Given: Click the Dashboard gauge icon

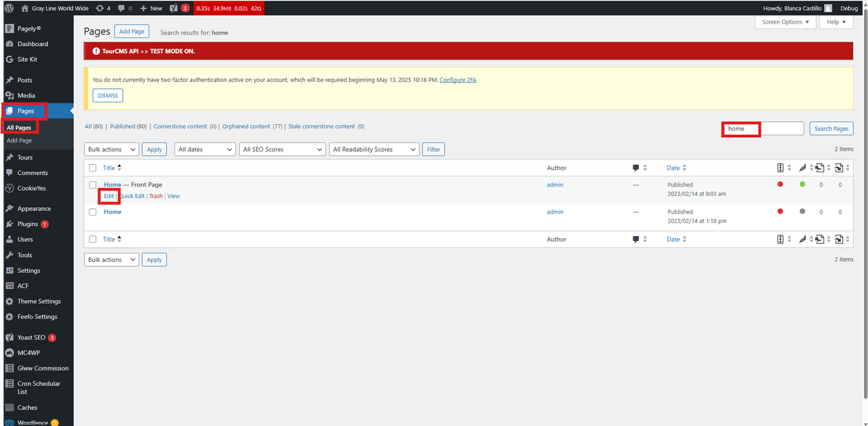Looking at the screenshot, I should pos(9,44).
